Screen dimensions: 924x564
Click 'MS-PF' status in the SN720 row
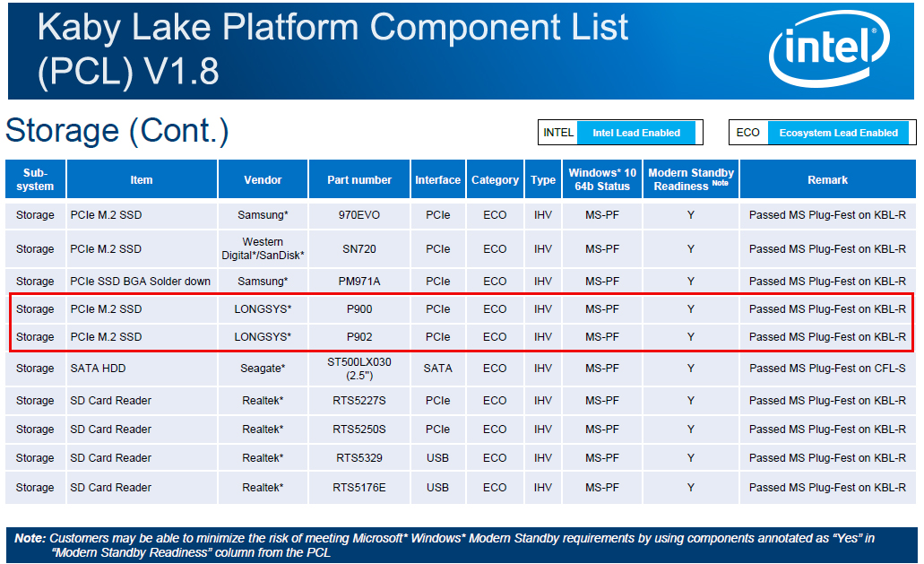click(x=602, y=248)
